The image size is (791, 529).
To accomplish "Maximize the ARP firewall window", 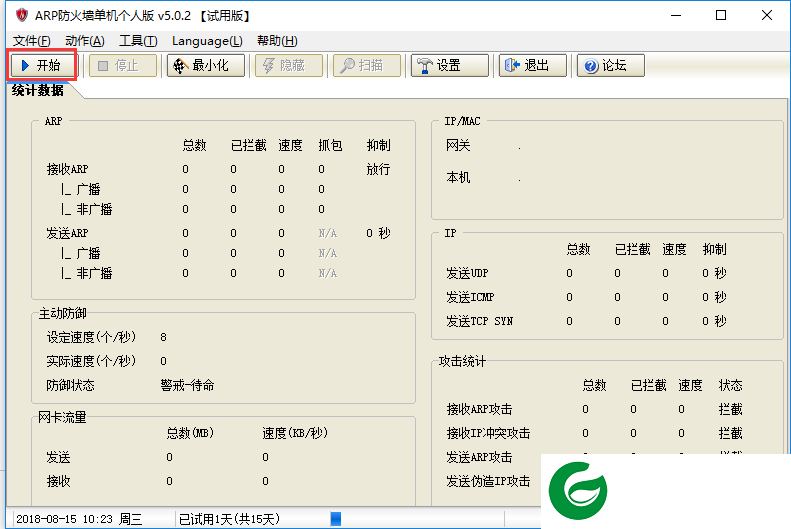I will click(721, 15).
